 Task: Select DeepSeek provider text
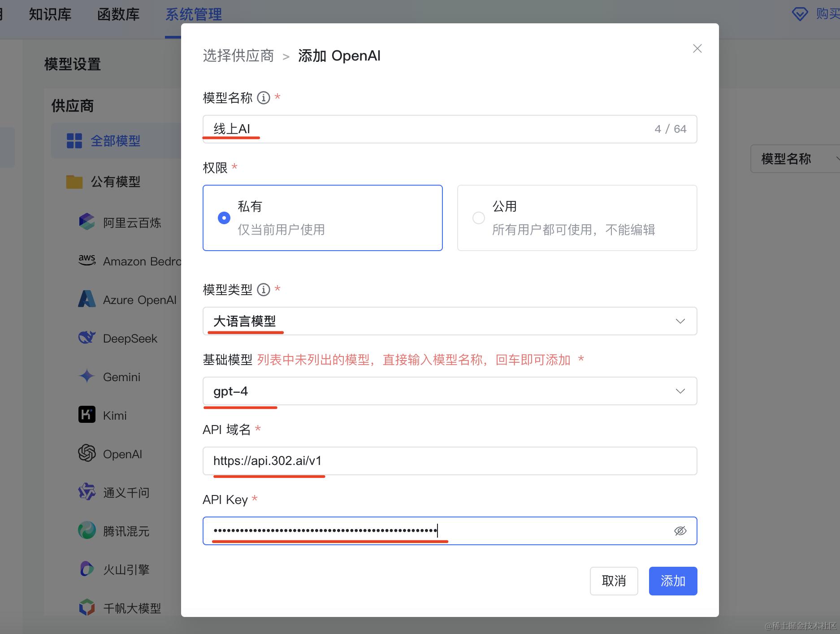(130, 339)
